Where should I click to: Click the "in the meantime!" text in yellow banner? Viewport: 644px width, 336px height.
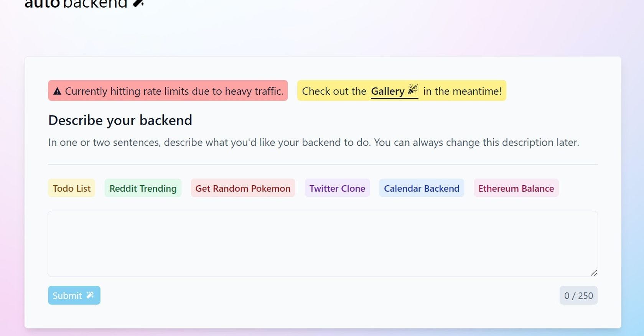pyautogui.click(x=462, y=91)
